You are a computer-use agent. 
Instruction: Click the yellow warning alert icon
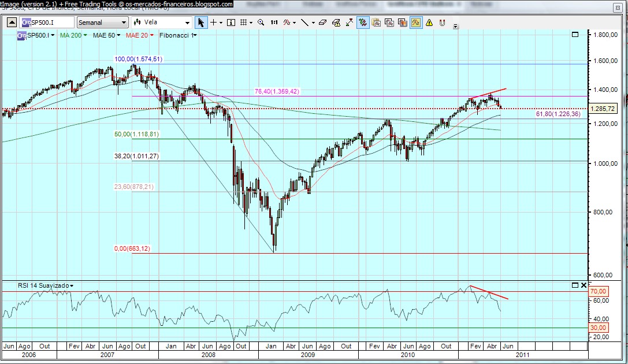coord(429,23)
